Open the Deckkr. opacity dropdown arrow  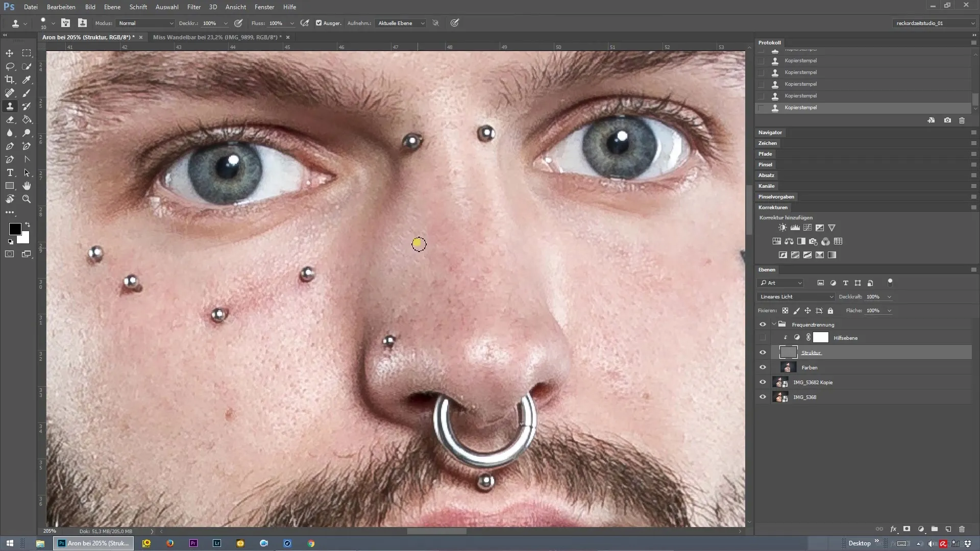tap(226, 23)
